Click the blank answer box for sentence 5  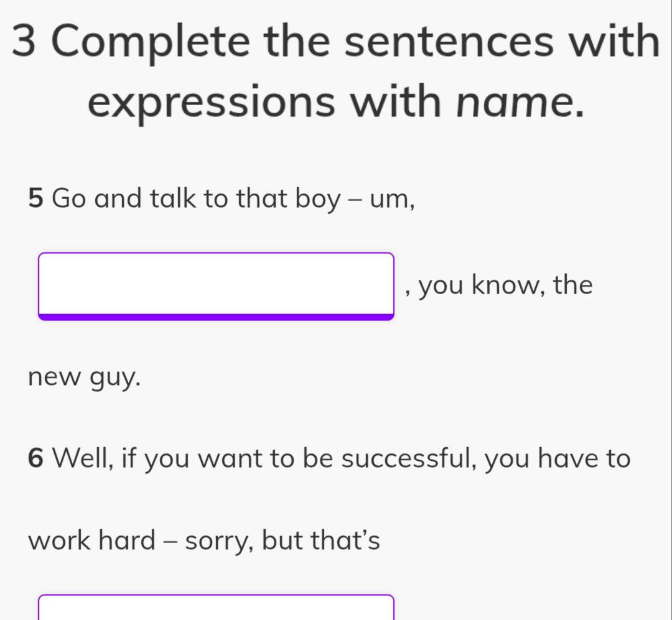(216, 284)
